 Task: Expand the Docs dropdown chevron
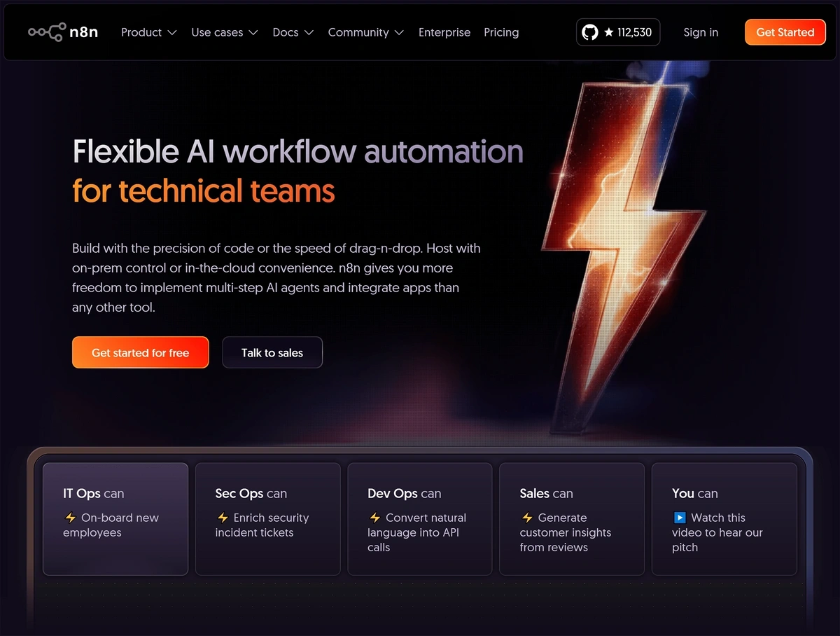click(x=309, y=33)
